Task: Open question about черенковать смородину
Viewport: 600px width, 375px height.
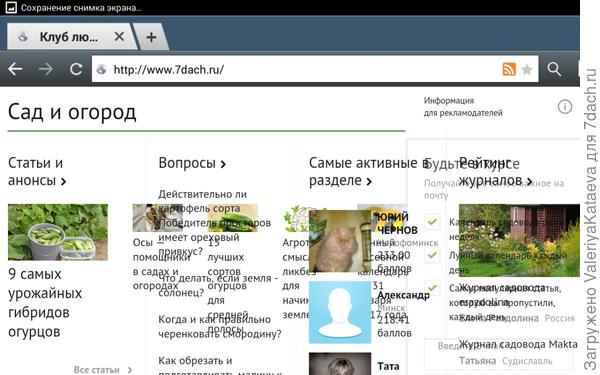Action: (220, 326)
